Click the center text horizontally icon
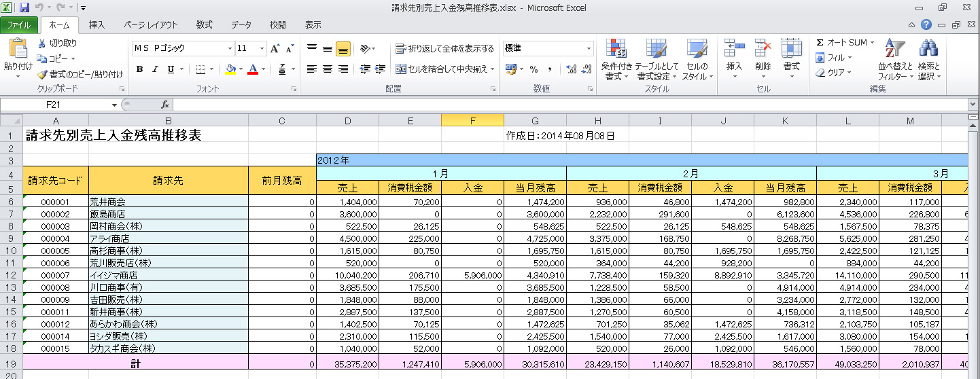 [x=328, y=69]
